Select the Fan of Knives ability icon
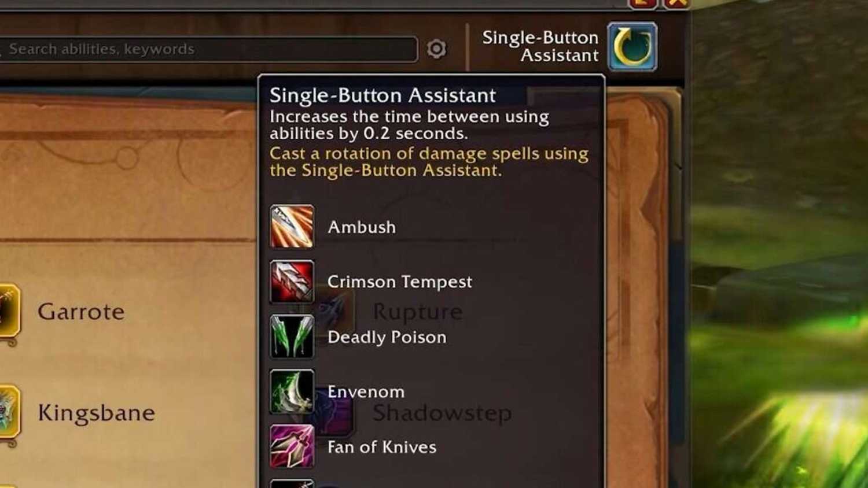Viewport: 868px width, 488px height. pos(292,446)
